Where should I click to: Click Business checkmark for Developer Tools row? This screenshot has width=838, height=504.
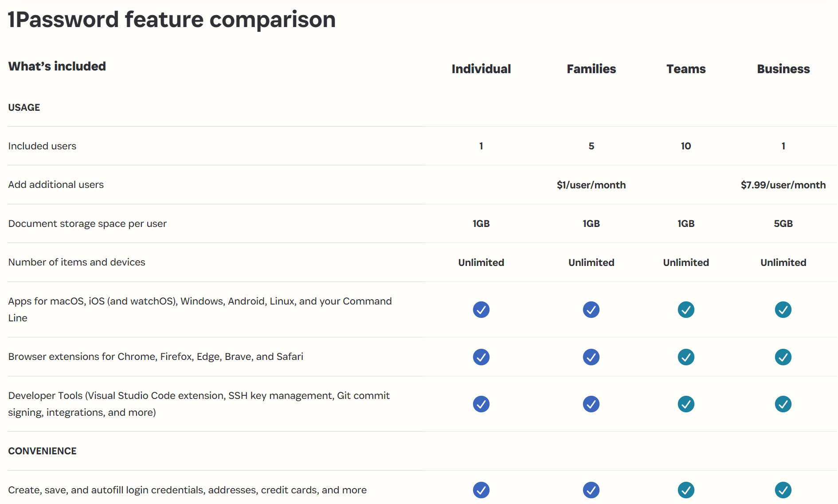point(783,404)
